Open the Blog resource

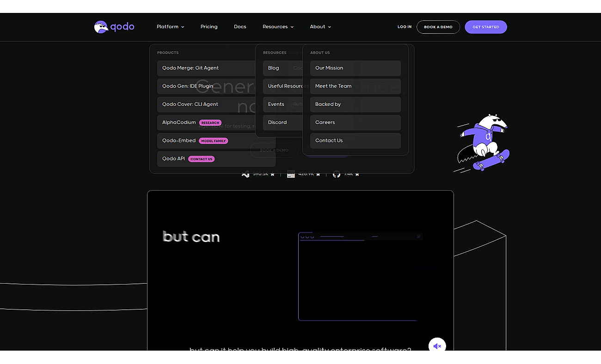(x=283, y=68)
